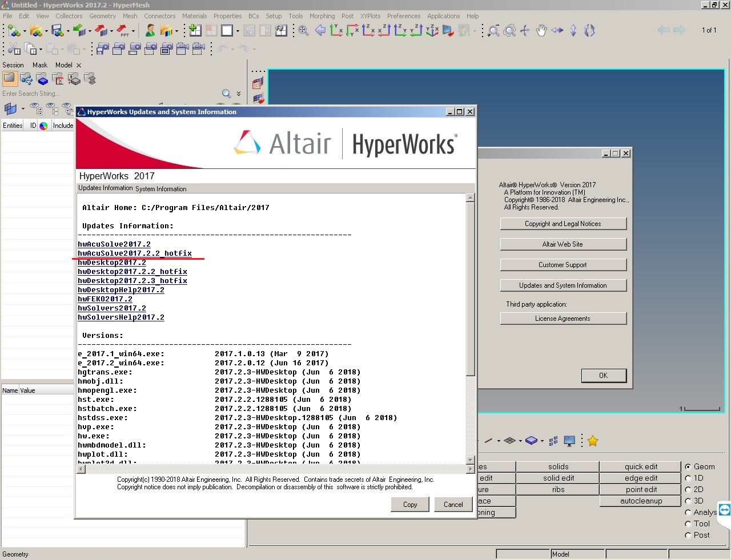The image size is (731, 560).
Task: Switch to the Mask browser tab
Action: [x=40, y=65]
